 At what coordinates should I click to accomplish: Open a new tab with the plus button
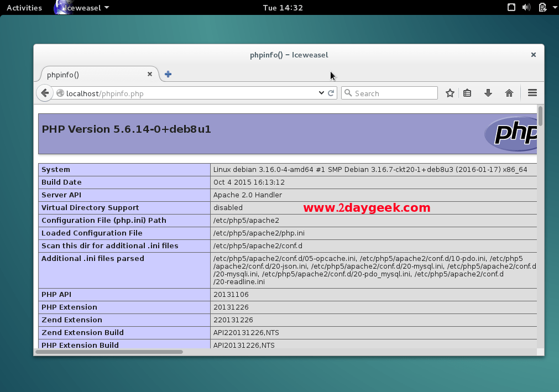point(168,74)
